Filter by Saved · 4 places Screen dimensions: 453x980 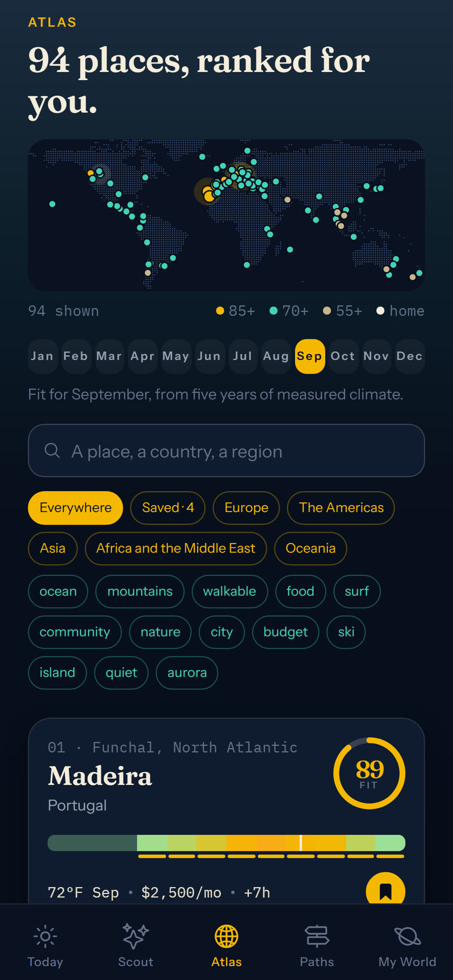pyautogui.click(x=168, y=508)
